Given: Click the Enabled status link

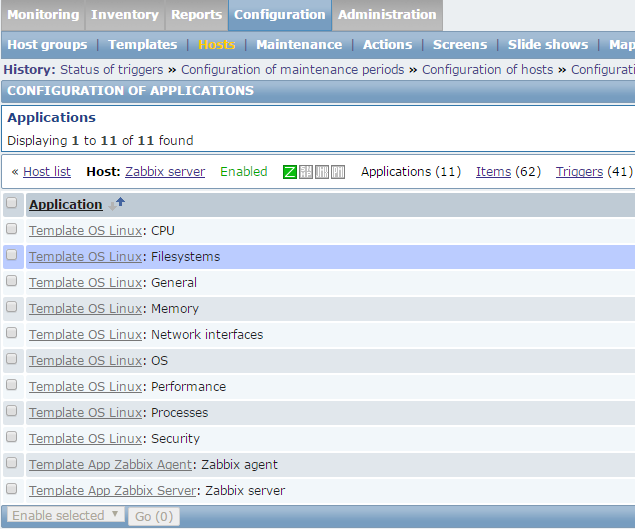Looking at the screenshot, I should [244, 172].
